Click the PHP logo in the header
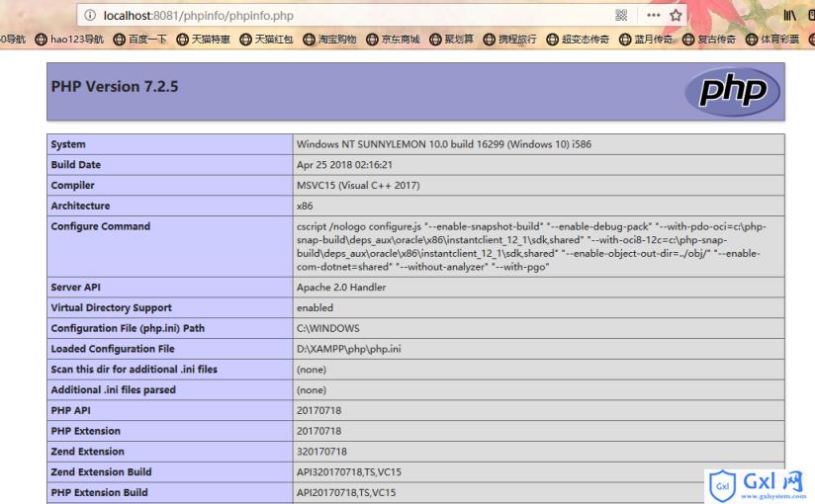 (732, 92)
